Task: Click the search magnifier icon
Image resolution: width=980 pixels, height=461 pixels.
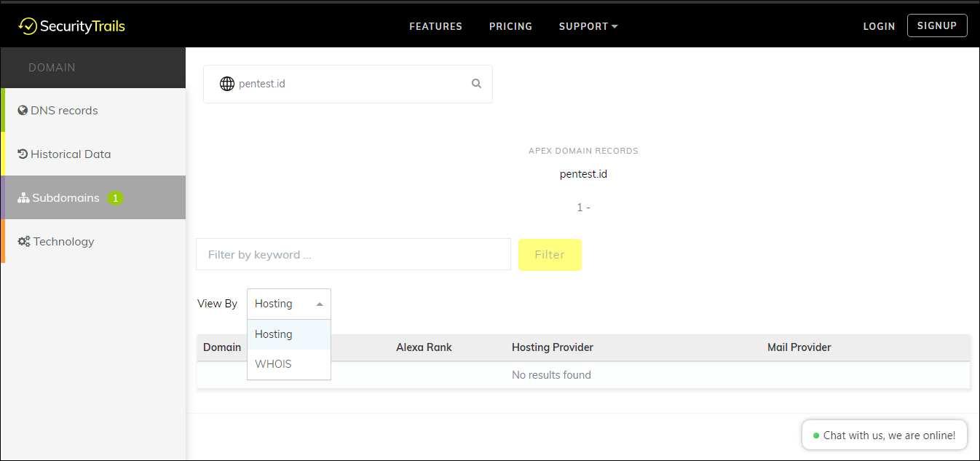Action: [x=476, y=84]
